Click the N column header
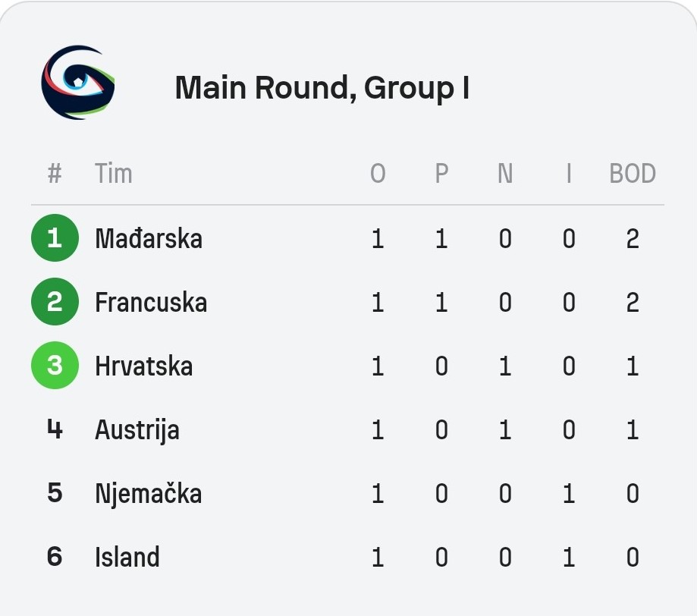This screenshot has width=697, height=616. [505, 173]
